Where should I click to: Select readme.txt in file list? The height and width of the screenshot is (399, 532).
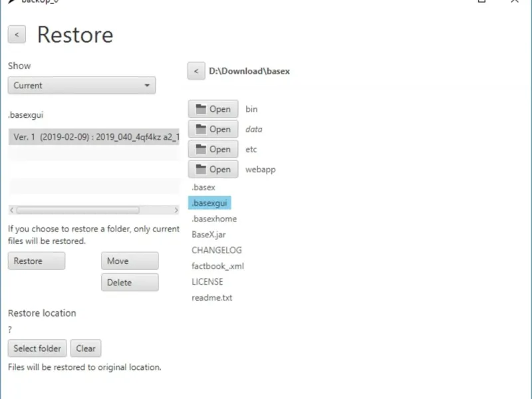pyautogui.click(x=211, y=297)
